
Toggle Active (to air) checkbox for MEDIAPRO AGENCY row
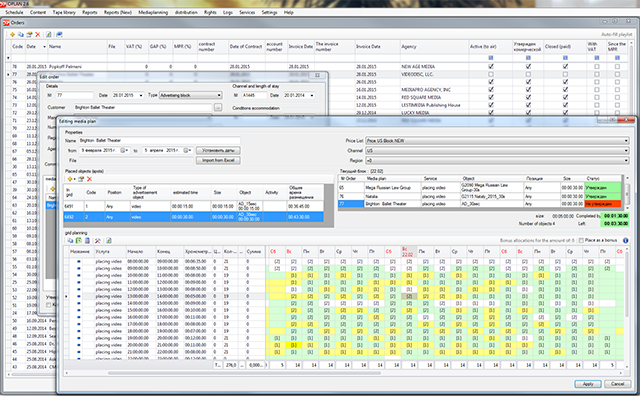(x=491, y=89)
